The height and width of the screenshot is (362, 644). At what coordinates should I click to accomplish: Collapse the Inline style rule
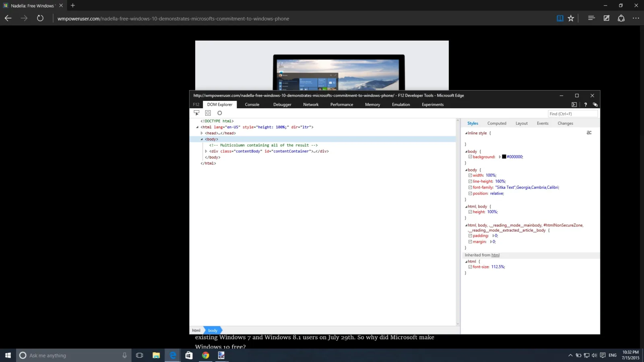tap(466, 133)
